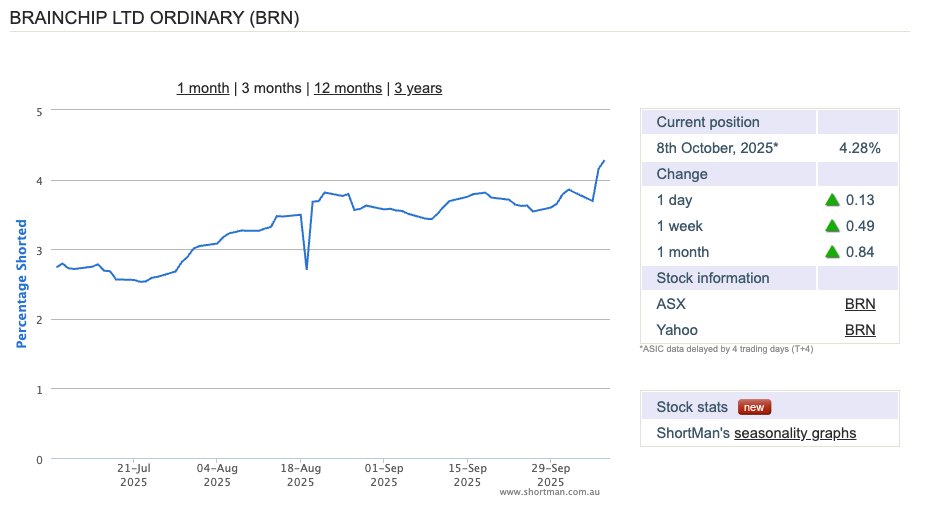Click the latest point on chart line
This screenshot has width=934, height=520.
pos(604,161)
